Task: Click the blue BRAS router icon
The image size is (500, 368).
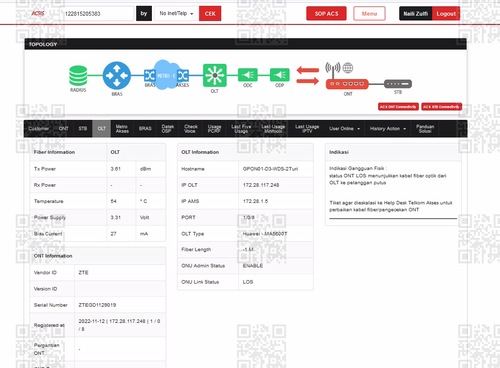Action: pos(117,76)
